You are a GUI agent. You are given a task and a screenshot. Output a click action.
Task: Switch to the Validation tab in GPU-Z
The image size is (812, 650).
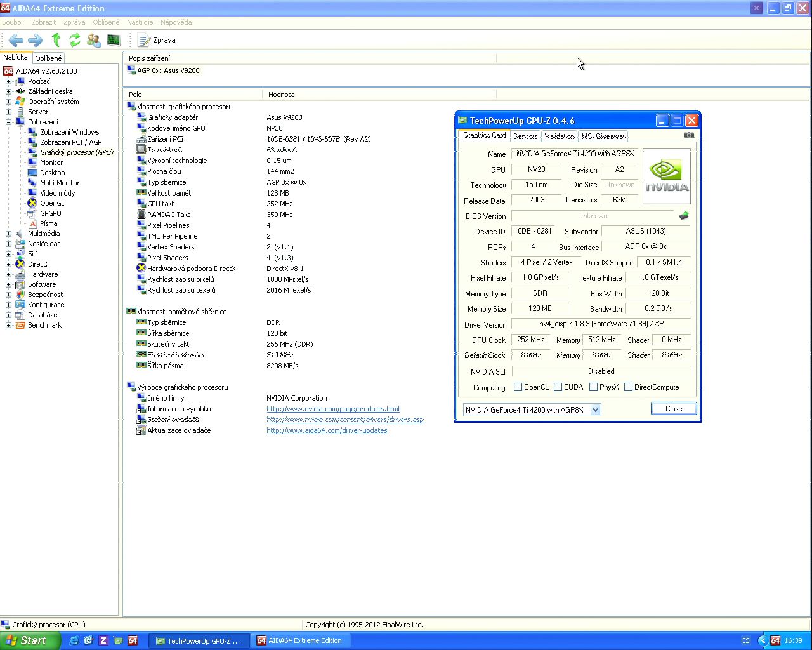[x=560, y=136]
